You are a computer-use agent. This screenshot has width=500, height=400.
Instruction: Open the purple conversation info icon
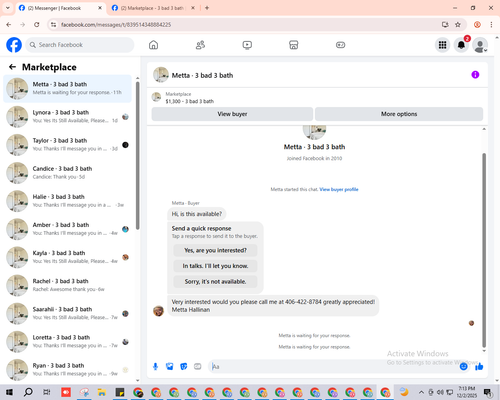click(475, 75)
